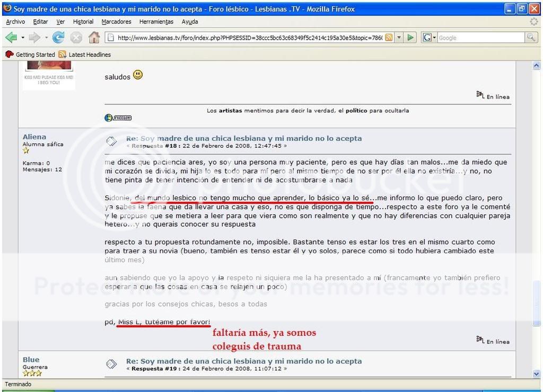Image resolution: width=543 pixels, height=392 pixels.
Task: Expand the URL bar history dropdown
Action: [399, 38]
